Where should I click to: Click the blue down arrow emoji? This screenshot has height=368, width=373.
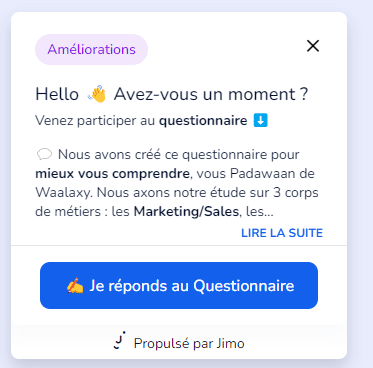[260, 120]
